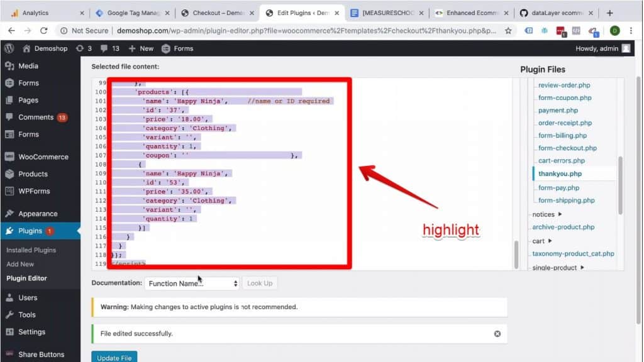This screenshot has height=362, width=644.
Task: Click the new browser tab plus button
Action: click(609, 13)
